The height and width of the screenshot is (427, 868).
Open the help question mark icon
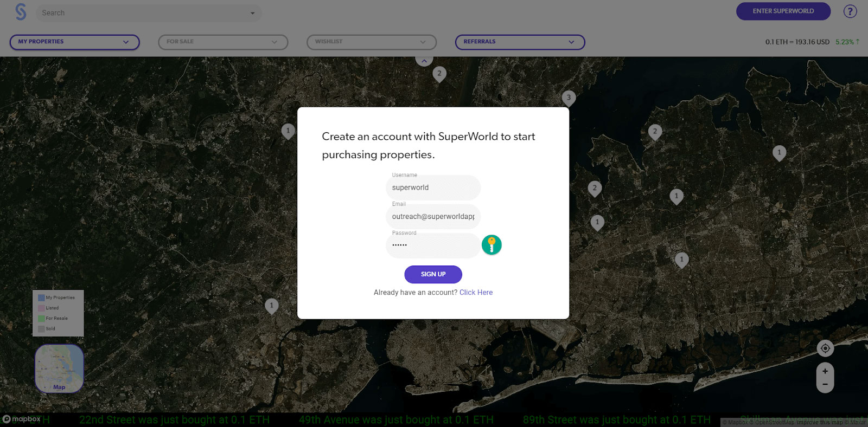tap(850, 11)
